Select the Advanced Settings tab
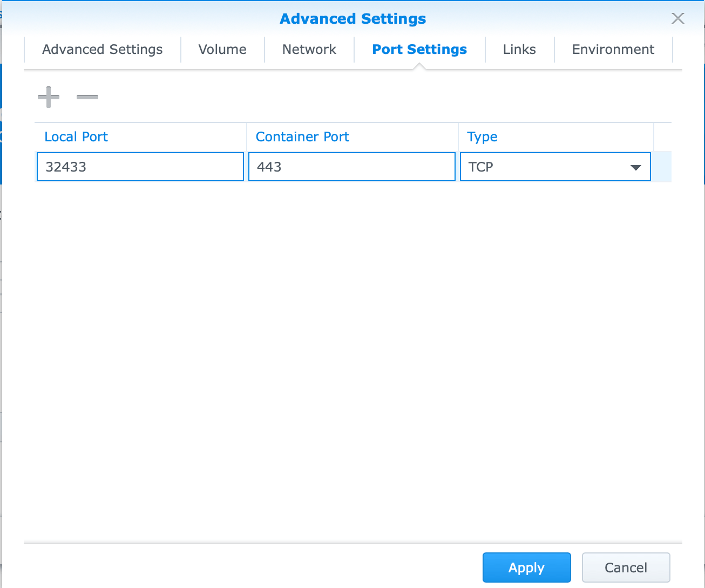The image size is (705, 588). click(102, 49)
